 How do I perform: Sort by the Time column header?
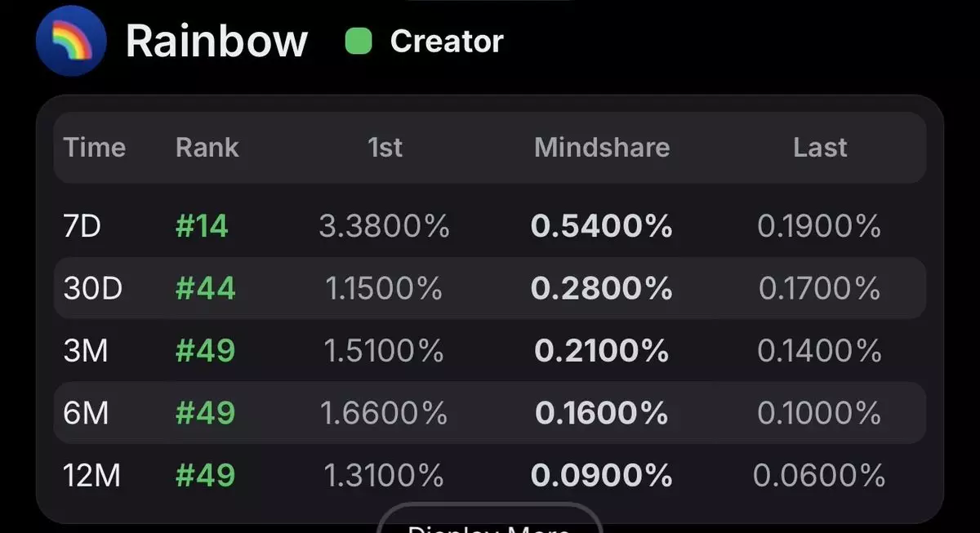point(95,148)
